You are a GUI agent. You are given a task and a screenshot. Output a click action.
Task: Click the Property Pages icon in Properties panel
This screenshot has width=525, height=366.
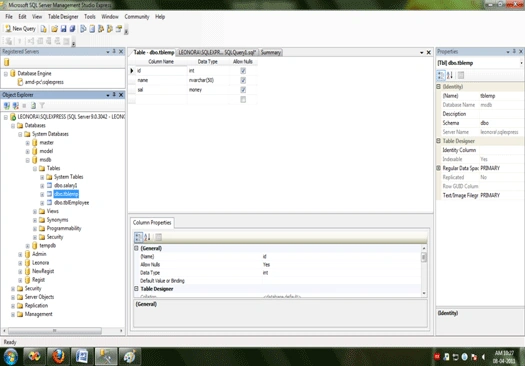click(x=461, y=75)
